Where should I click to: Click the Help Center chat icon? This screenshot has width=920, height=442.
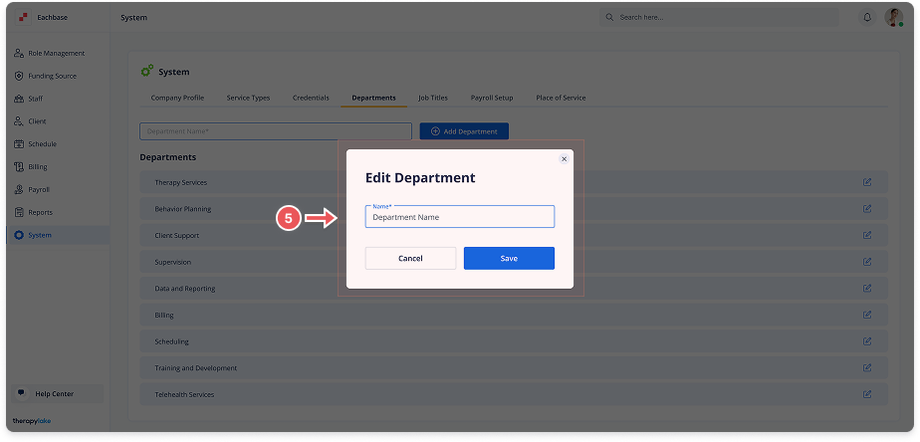point(22,393)
